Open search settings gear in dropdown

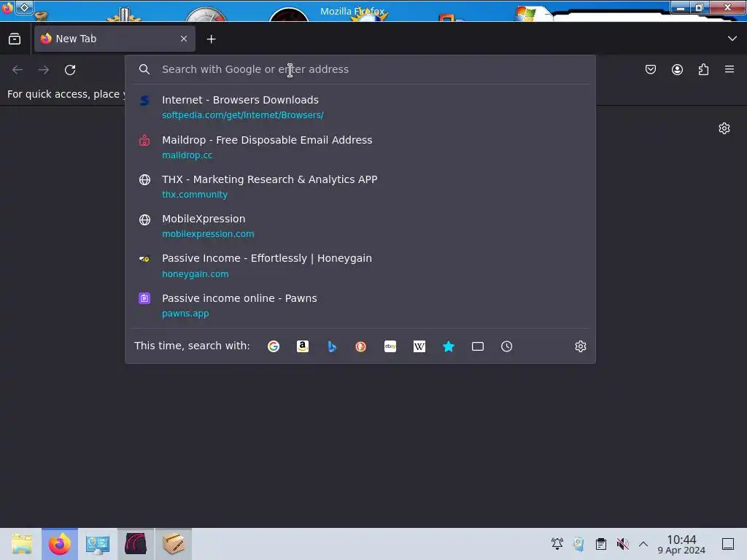pos(580,346)
